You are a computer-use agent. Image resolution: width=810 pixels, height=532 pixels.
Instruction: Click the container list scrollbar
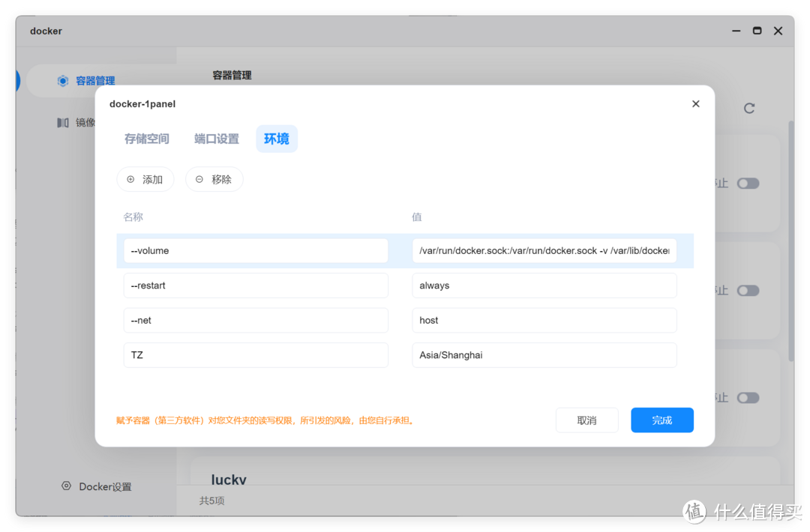pos(791,241)
